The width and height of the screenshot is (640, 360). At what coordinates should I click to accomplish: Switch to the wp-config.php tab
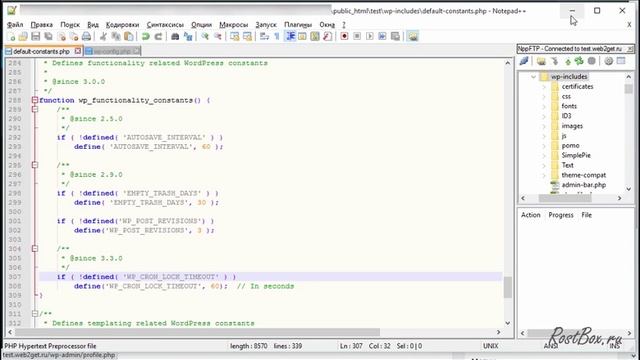[x=111, y=51]
